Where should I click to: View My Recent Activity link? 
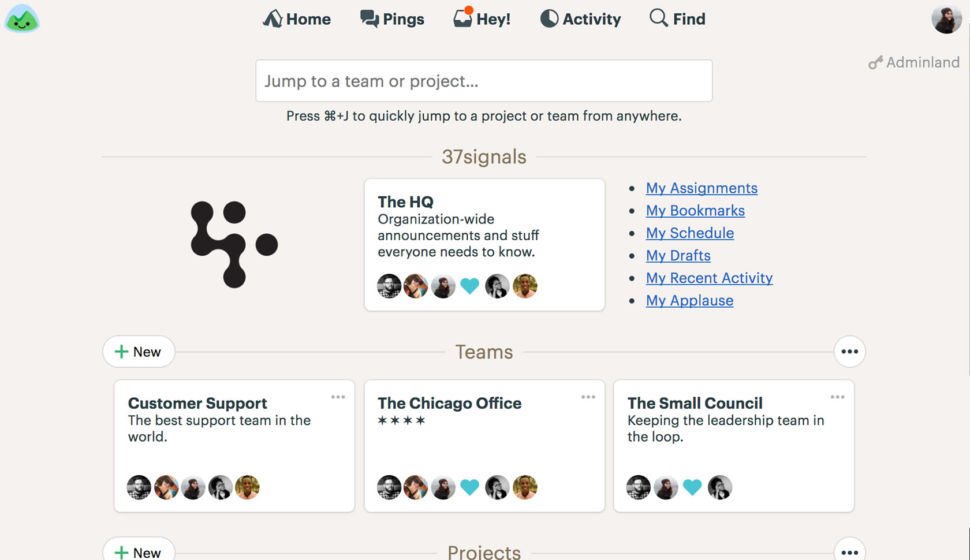pos(709,278)
